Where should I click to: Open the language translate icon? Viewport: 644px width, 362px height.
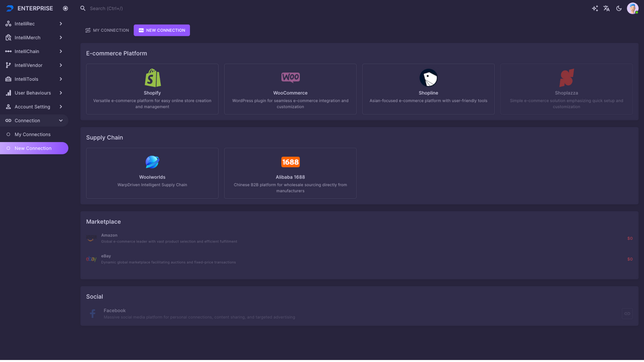(607, 9)
